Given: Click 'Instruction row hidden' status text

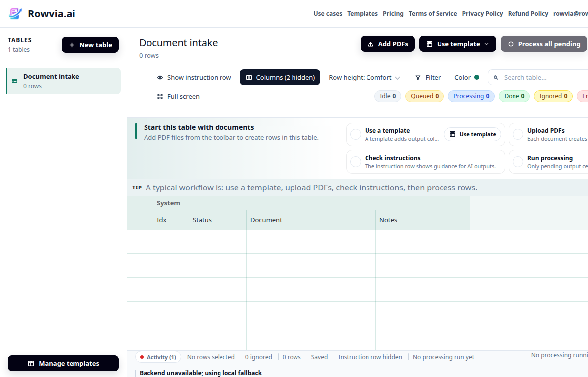Looking at the screenshot, I should 370,357.
